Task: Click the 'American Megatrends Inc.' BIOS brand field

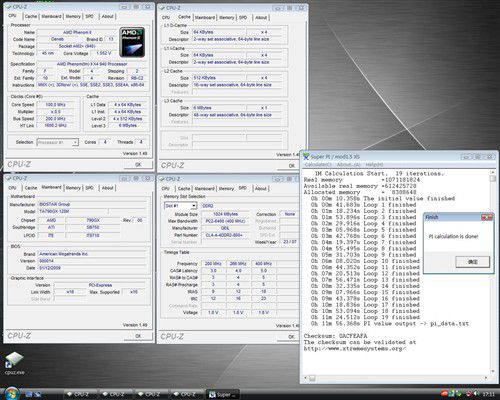Action: coord(92,254)
